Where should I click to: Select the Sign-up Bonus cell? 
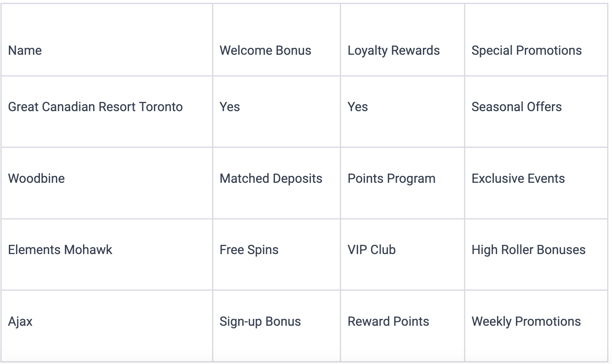[x=260, y=321]
